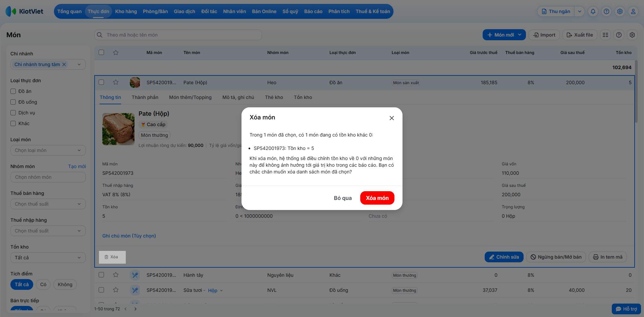Check the Đồ ăn filter checkbox

(x=13, y=91)
